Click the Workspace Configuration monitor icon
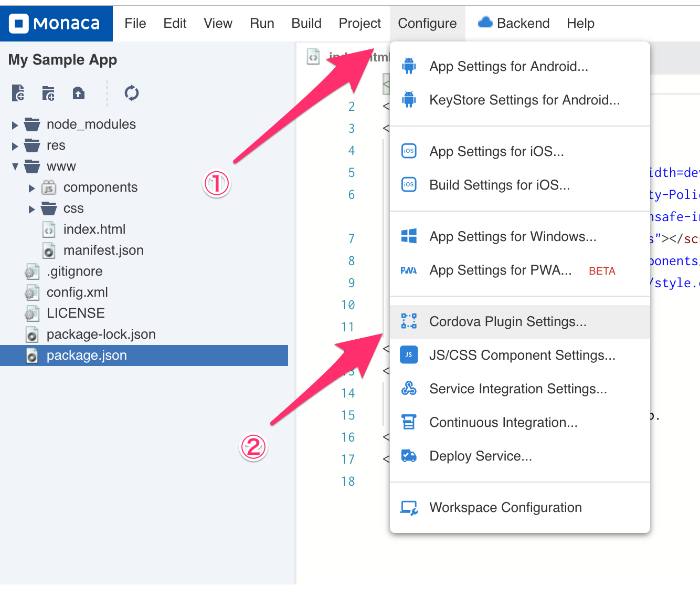 pyautogui.click(x=409, y=508)
